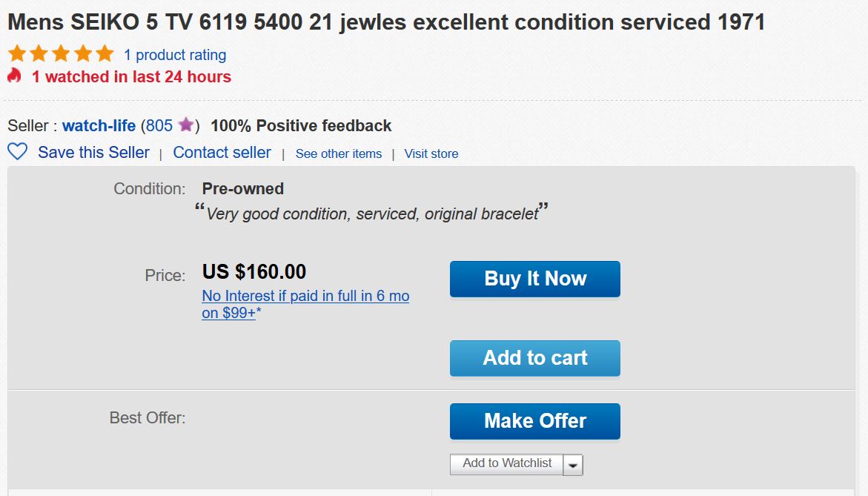Open the watch-life seller profile link
Screen dimensions: 868x496
99,126
